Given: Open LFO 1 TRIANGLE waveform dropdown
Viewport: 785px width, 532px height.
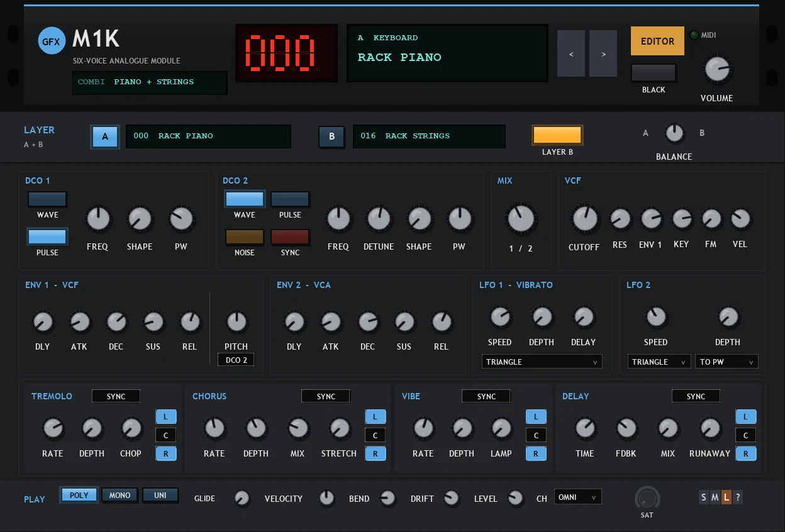Looking at the screenshot, I should (542, 362).
